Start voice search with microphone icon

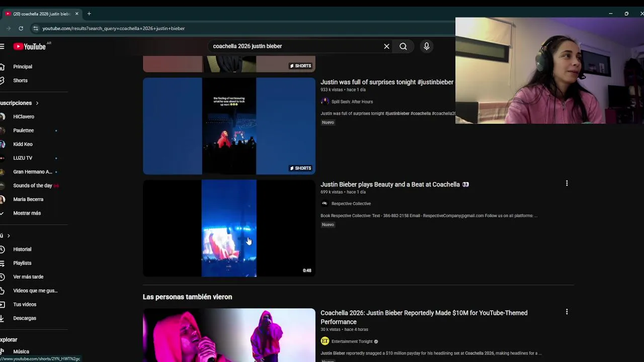426,46
